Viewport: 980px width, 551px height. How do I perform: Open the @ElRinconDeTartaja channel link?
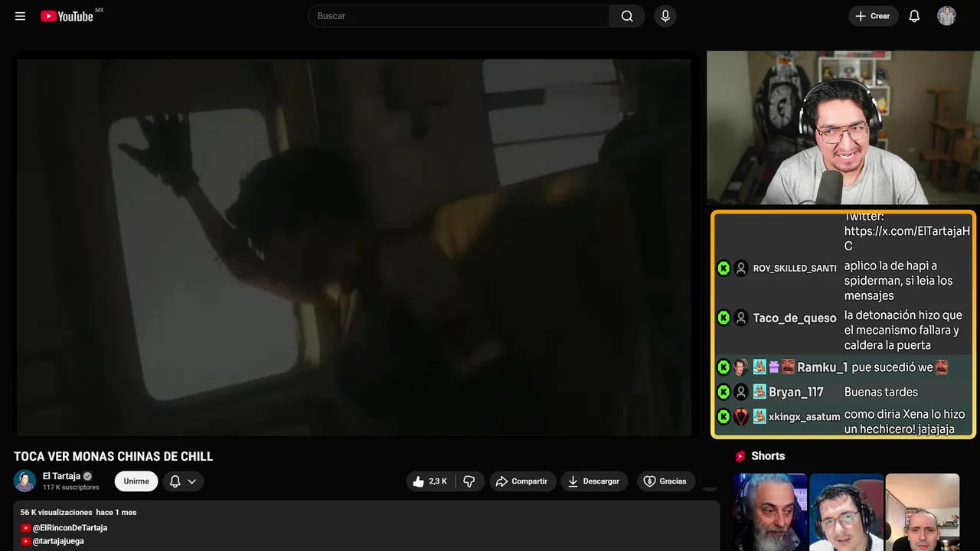[70, 528]
